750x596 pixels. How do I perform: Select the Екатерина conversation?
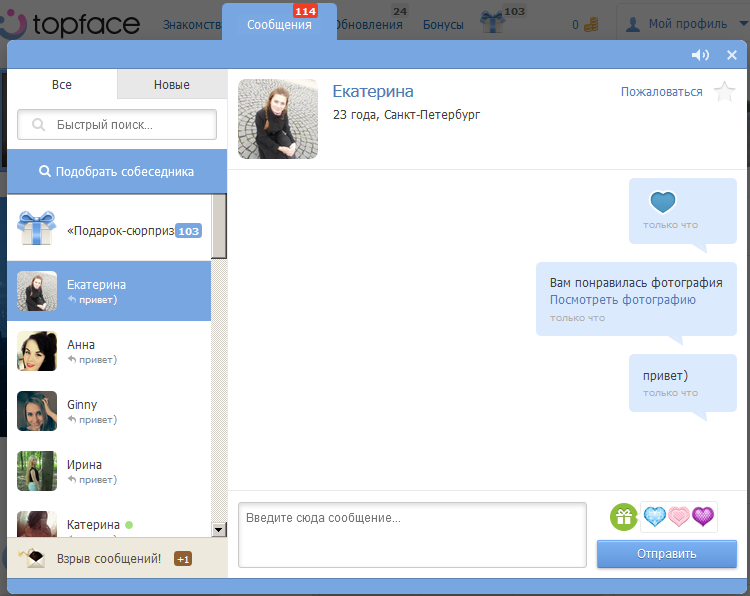pyautogui.click(x=109, y=291)
